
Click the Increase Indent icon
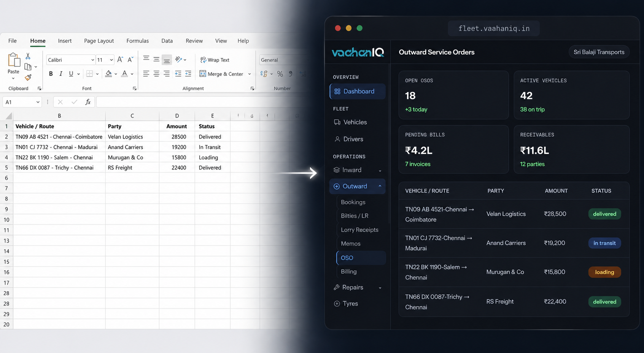[188, 74]
